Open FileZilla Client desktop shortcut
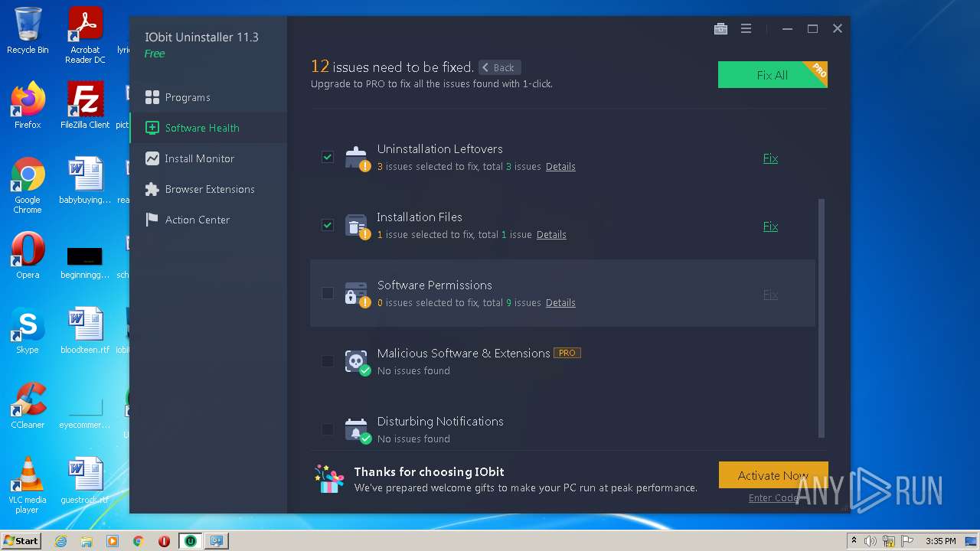Image resolution: width=980 pixels, height=551 pixels. click(85, 106)
